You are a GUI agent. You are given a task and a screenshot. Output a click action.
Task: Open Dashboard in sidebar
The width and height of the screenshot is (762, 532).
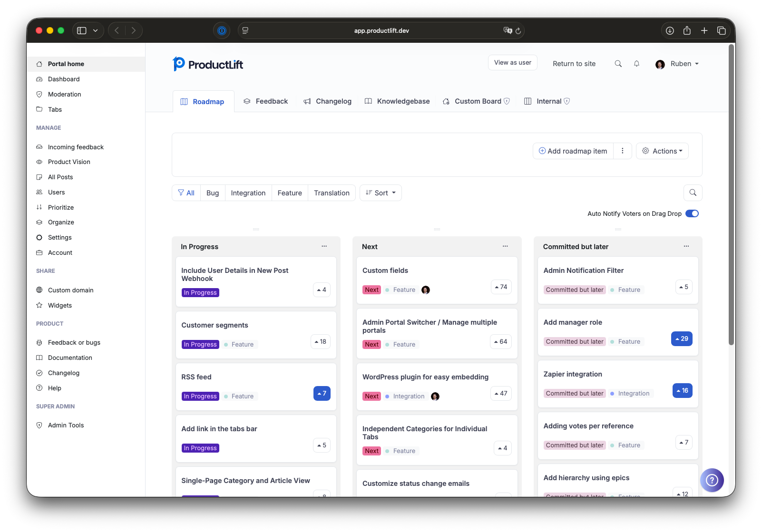coord(86,79)
